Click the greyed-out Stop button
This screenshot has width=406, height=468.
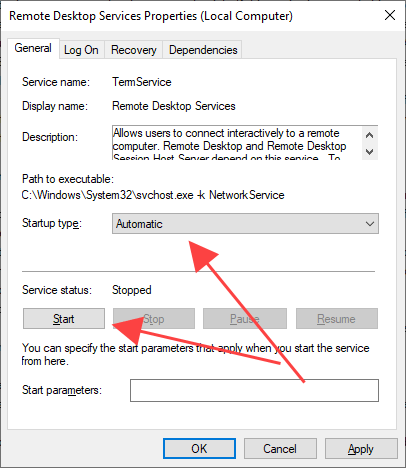tap(154, 319)
